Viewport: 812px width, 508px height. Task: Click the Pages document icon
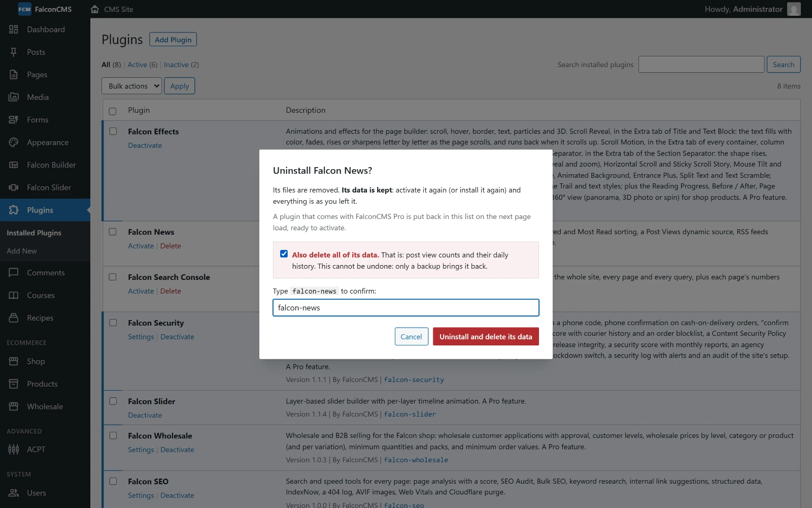click(x=14, y=75)
